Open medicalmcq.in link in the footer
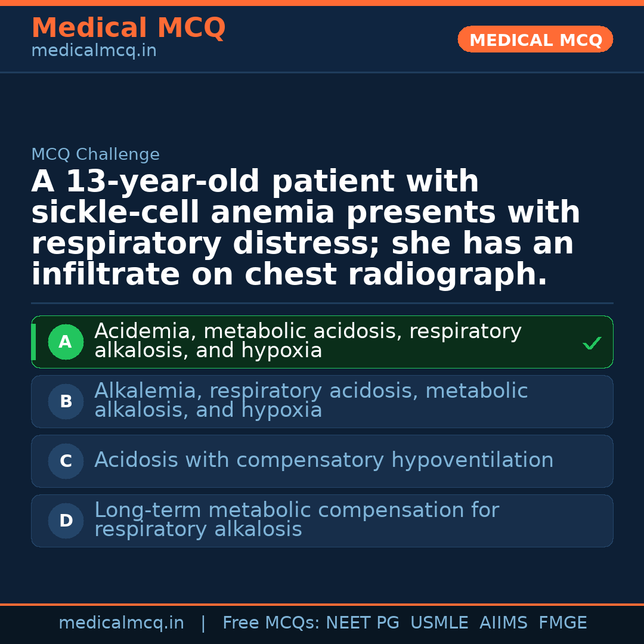Screen dimensions: 644x644 121,623
